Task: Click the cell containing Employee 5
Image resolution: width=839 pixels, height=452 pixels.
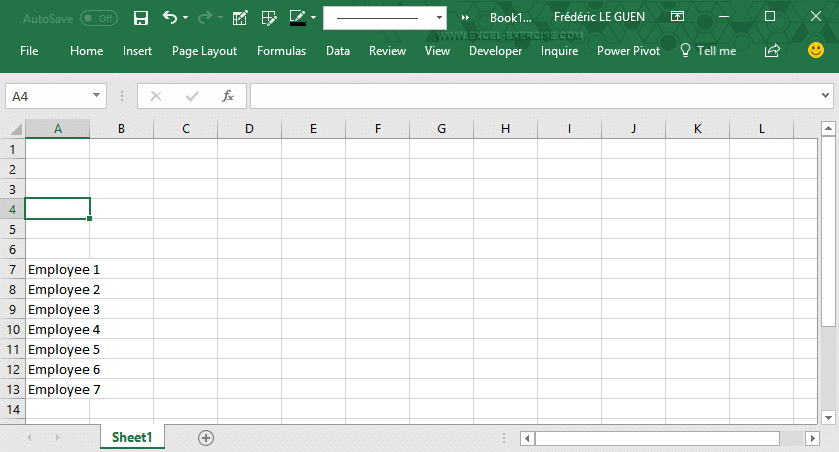Action: click(x=57, y=349)
